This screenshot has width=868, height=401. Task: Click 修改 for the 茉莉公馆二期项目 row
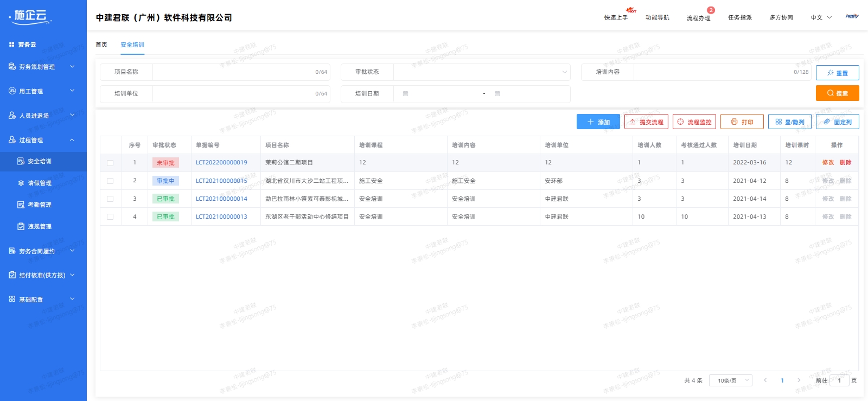(x=828, y=162)
